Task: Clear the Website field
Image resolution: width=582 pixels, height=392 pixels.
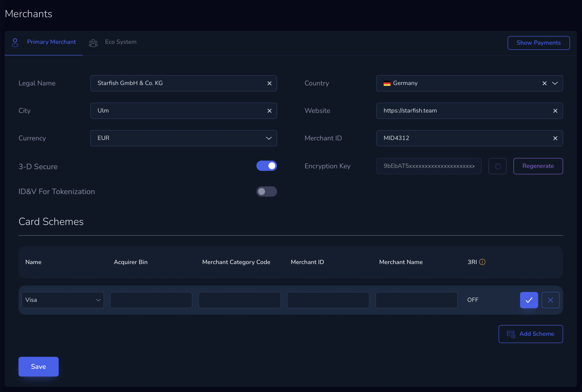Action: (556, 111)
